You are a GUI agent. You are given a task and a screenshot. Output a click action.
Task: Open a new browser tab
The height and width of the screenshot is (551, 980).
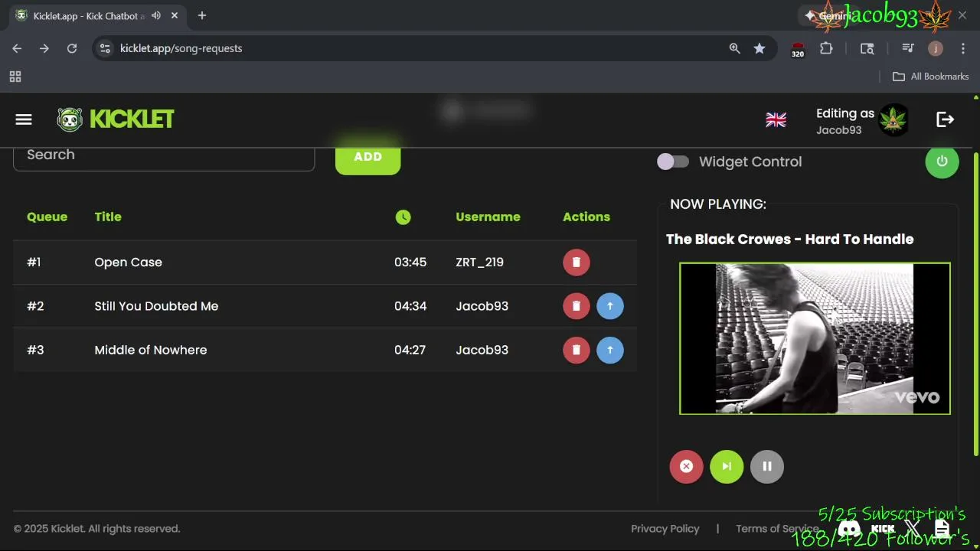coord(202,15)
